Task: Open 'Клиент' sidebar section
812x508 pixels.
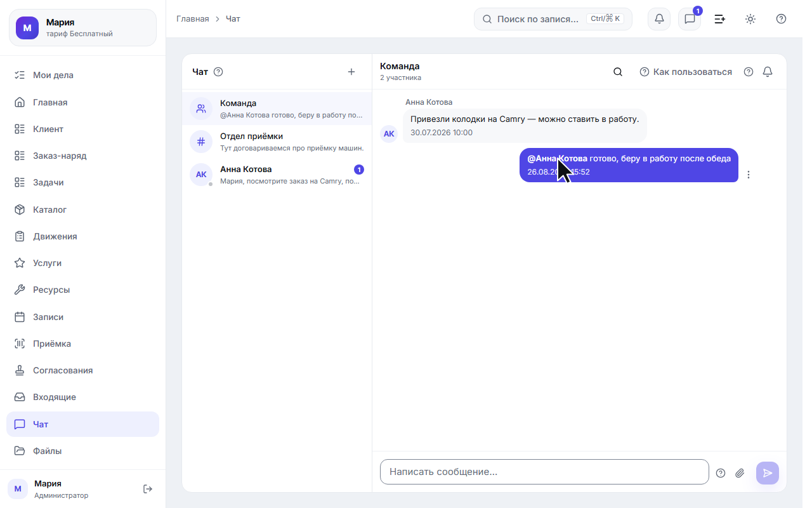Action: click(82, 129)
